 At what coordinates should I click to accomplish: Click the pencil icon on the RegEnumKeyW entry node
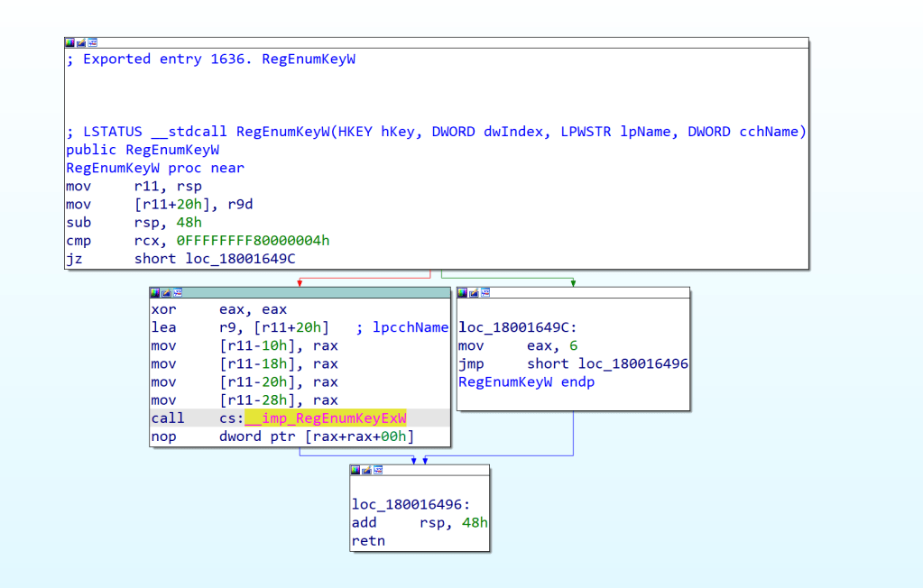coord(81,42)
